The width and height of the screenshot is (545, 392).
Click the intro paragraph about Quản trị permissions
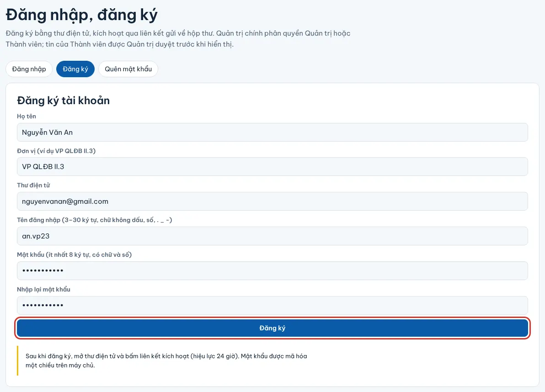178,38
